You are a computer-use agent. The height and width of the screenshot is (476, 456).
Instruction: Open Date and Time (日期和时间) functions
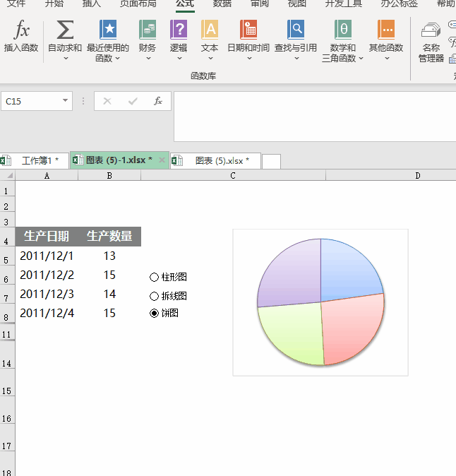coord(248,30)
